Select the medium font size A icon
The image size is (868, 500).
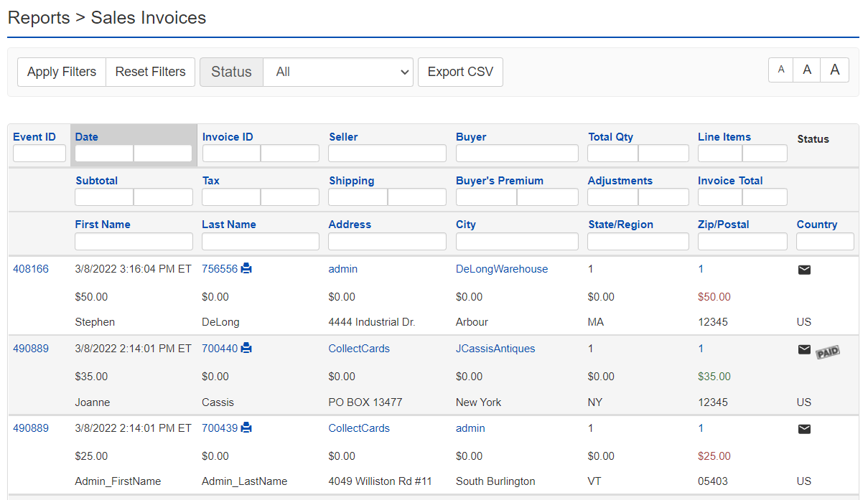click(x=807, y=70)
